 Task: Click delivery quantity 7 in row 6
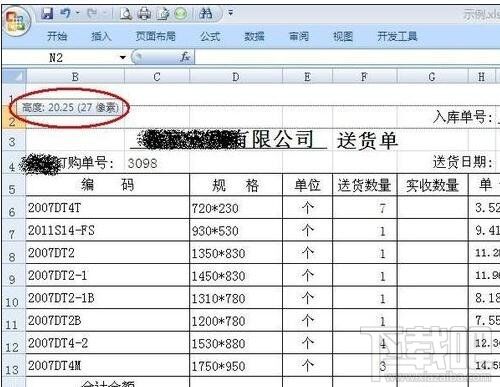[365, 208]
